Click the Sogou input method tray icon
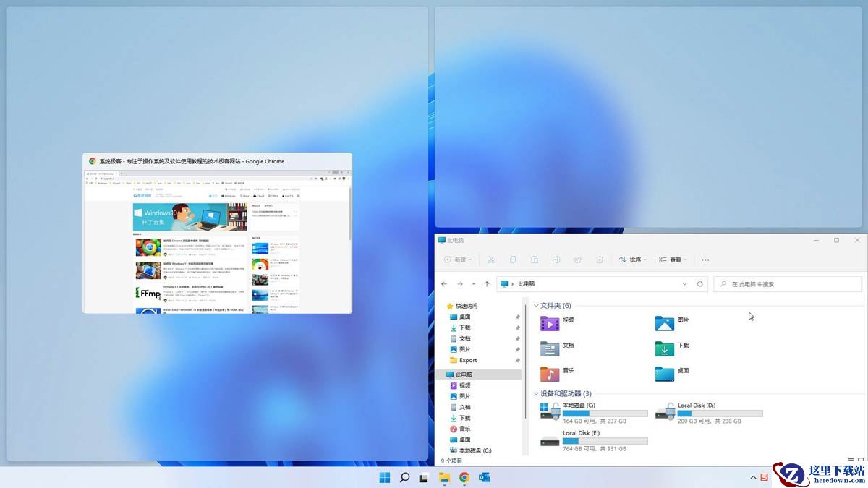 764,477
